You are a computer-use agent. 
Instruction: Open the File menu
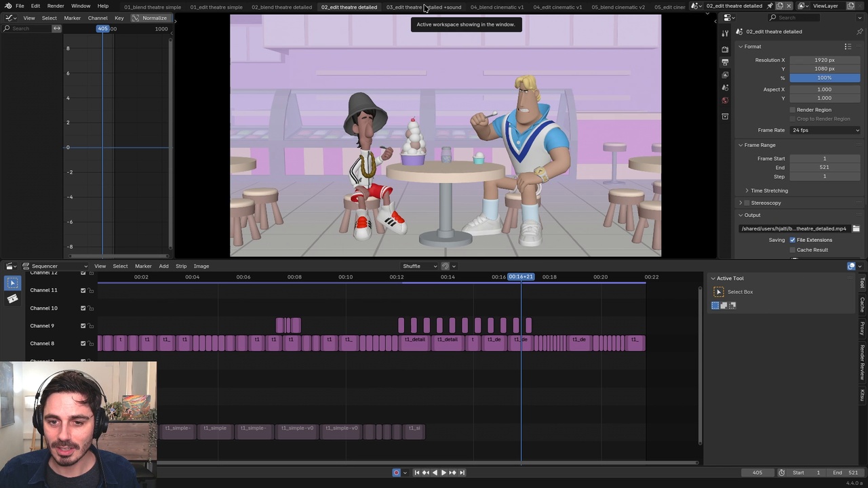pyautogui.click(x=20, y=6)
